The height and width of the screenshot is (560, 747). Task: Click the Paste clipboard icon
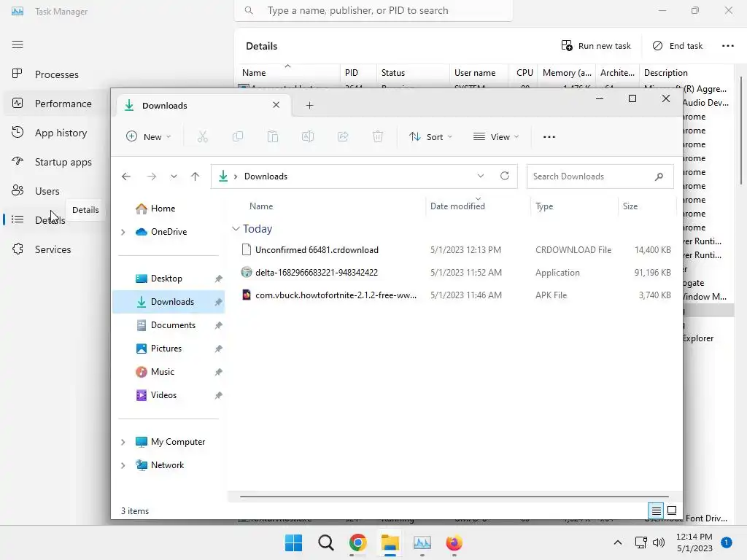point(273,136)
